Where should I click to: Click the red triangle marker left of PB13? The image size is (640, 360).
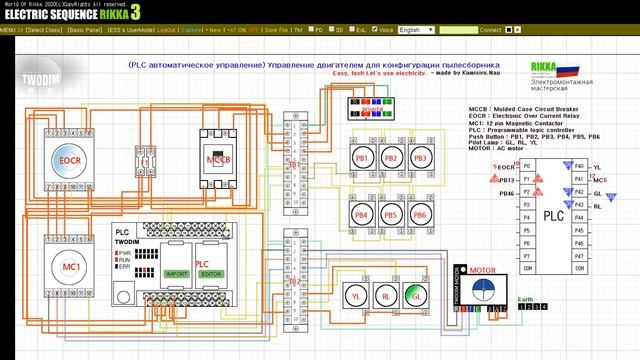pyautogui.click(x=494, y=178)
